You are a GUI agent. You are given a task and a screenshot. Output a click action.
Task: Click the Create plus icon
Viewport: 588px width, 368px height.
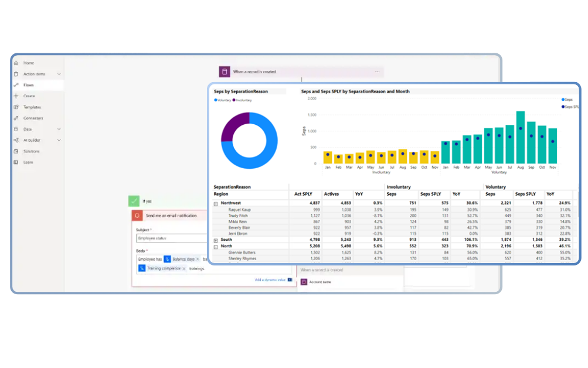click(16, 96)
